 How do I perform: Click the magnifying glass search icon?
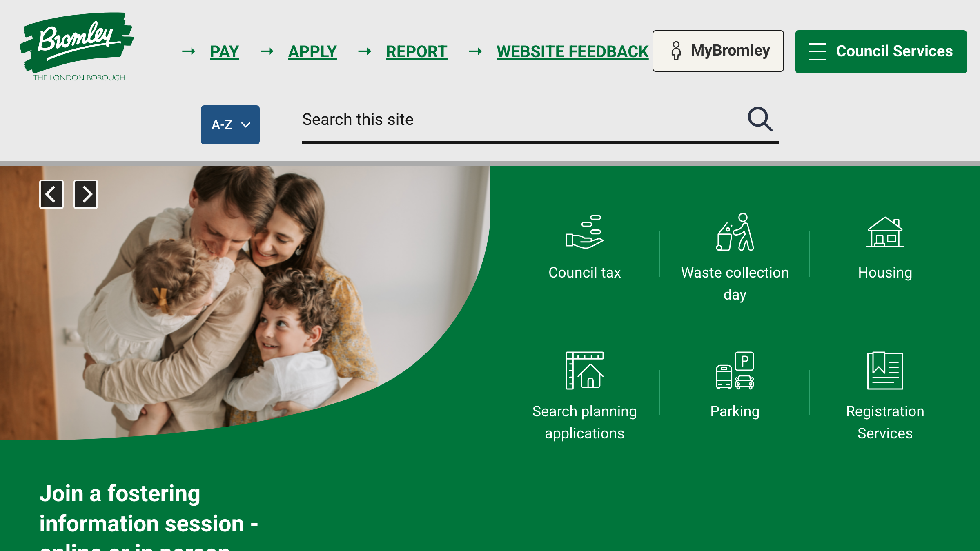tap(759, 119)
